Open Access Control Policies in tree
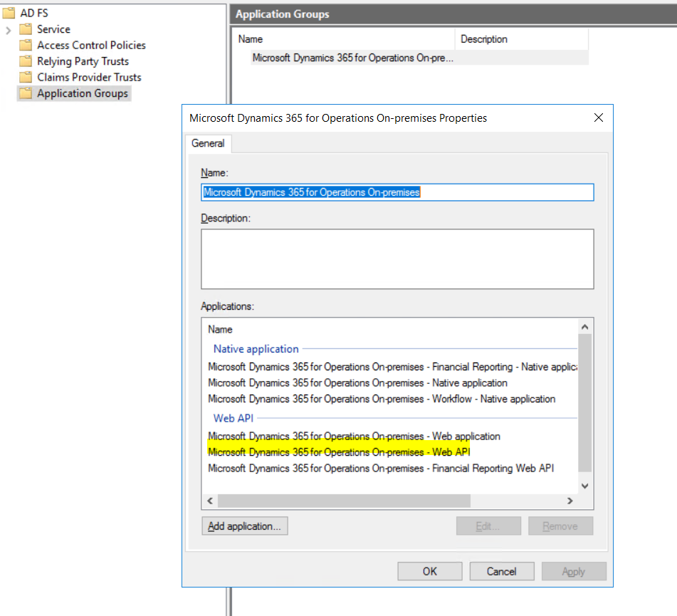Image resolution: width=677 pixels, height=616 pixels. click(x=91, y=45)
